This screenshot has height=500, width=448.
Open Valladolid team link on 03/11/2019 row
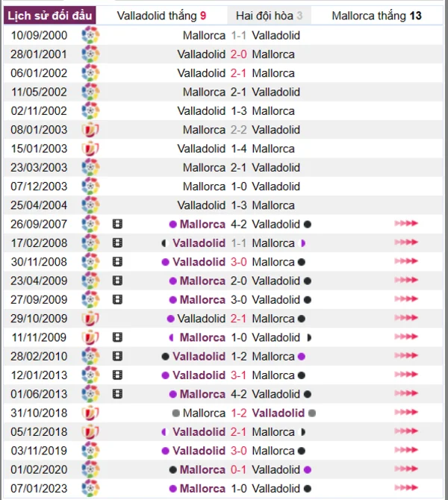click(x=199, y=451)
